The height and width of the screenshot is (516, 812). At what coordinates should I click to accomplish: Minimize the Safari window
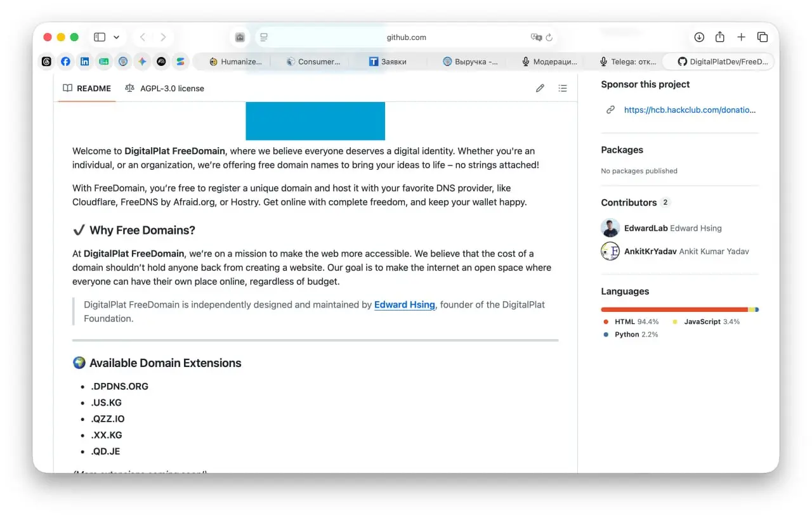point(61,37)
